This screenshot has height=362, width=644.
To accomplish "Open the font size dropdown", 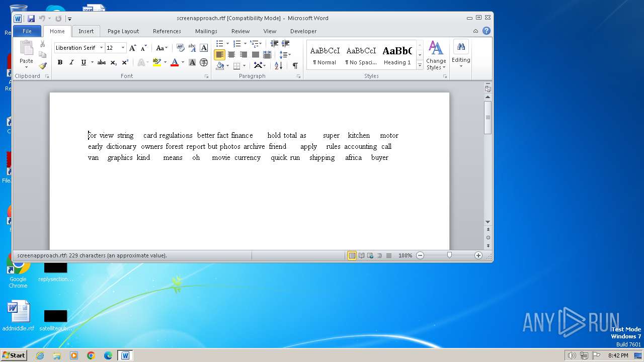I will click(x=123, y=48).
